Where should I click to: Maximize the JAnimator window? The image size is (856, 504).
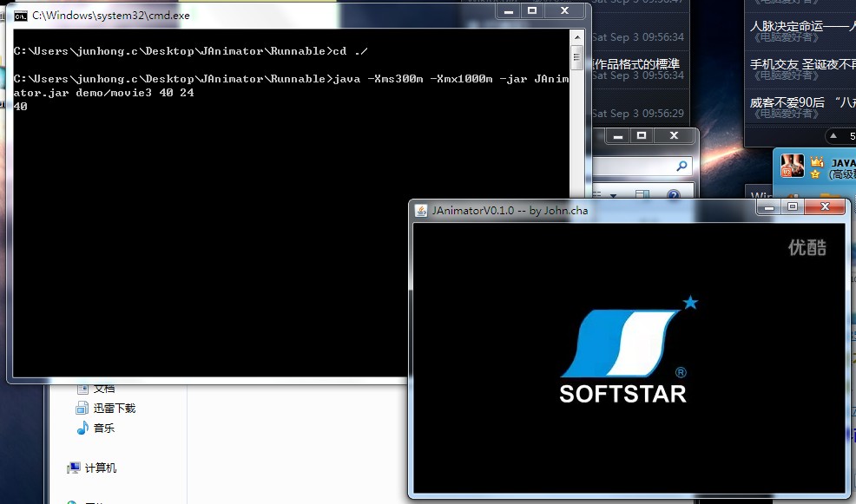coord(792,207)
